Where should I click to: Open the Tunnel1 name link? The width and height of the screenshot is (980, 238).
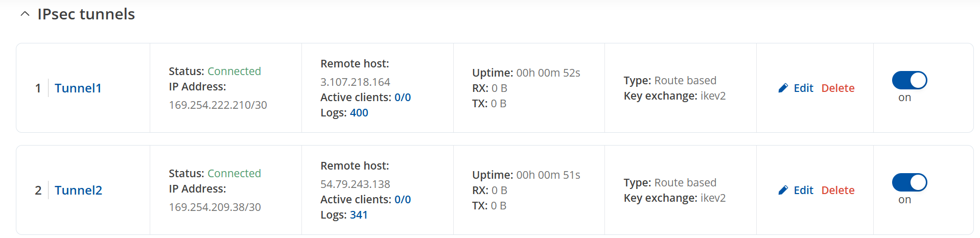78,88
